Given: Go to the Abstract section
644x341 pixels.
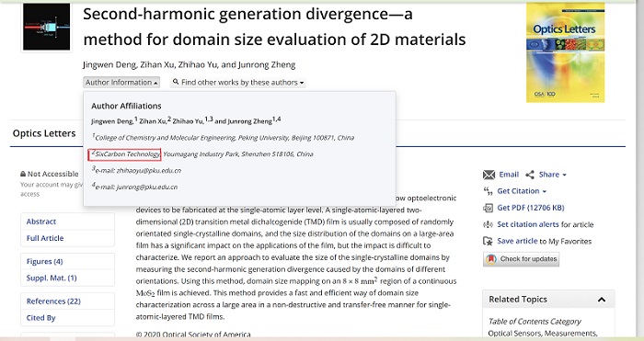Looking at the screenshot, I should (x=41, y=222).
